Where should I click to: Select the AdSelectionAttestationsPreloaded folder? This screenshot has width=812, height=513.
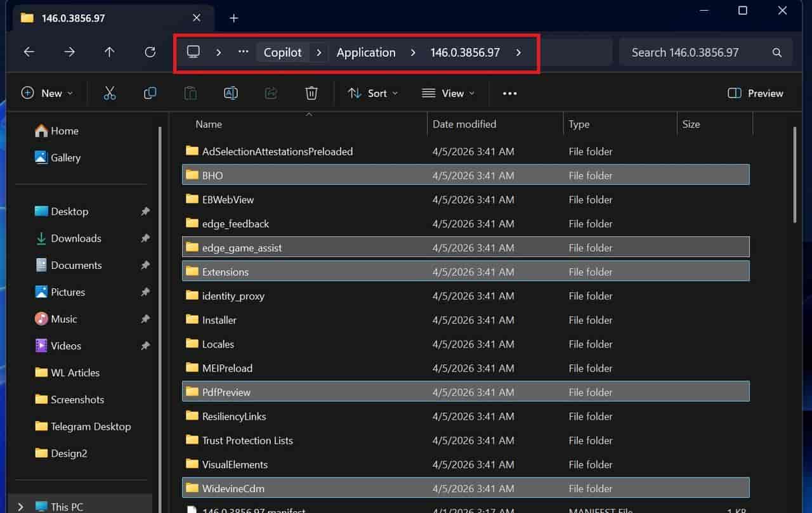pyautogui.click(x=466, y=151)
